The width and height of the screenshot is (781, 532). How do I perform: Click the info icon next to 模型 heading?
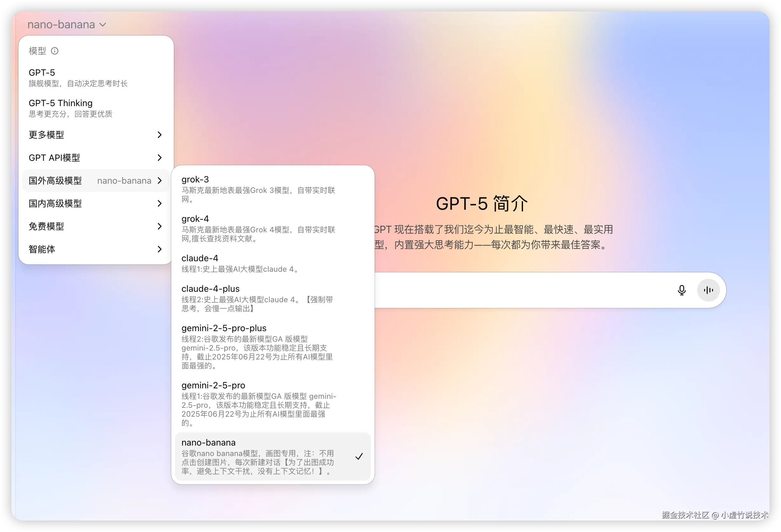tap(54, 51)
